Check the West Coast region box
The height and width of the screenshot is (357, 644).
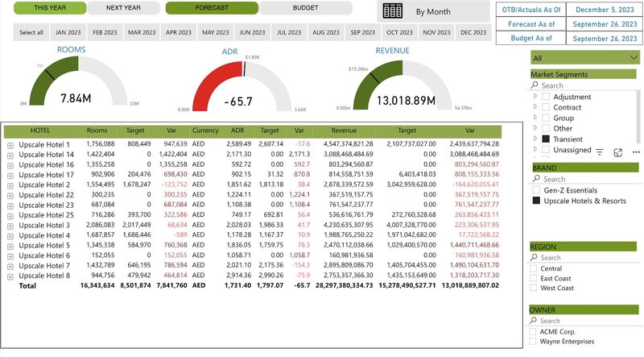[x=533, y=288]
